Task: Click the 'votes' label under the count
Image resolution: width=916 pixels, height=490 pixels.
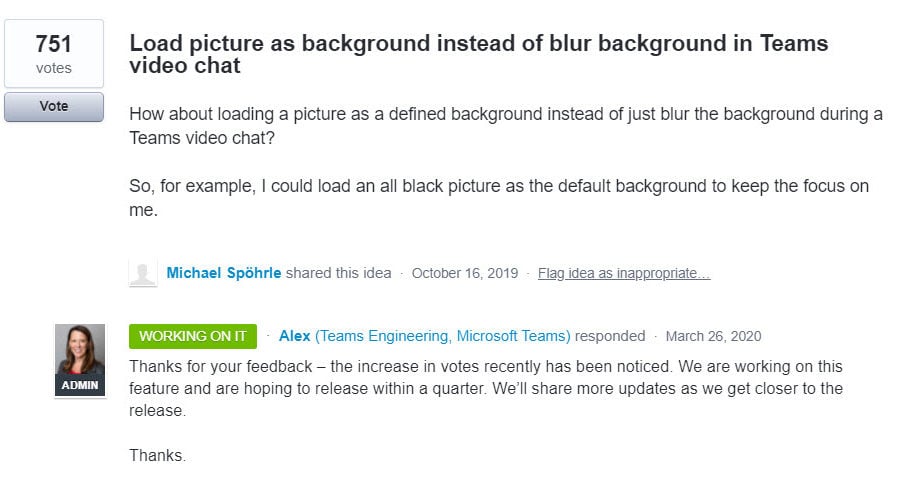Action: [53, 69]
